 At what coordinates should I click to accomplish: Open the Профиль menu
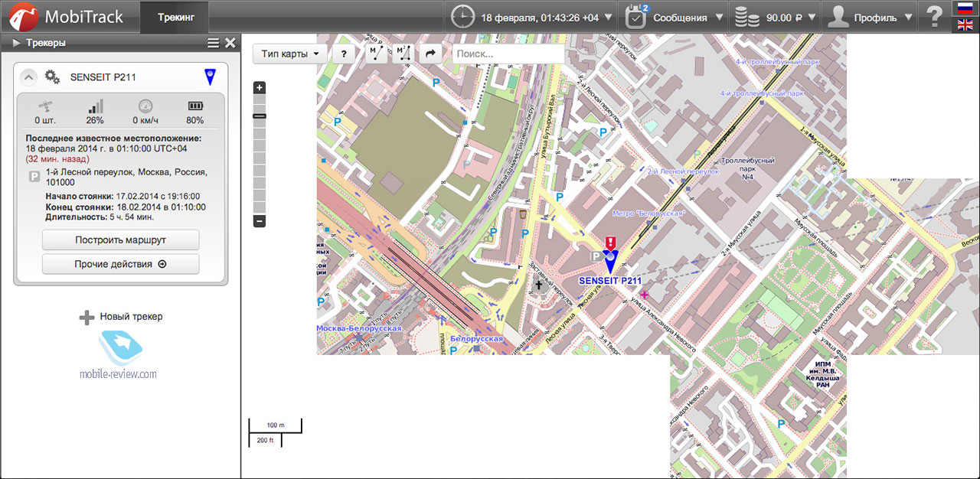[871, 17]
